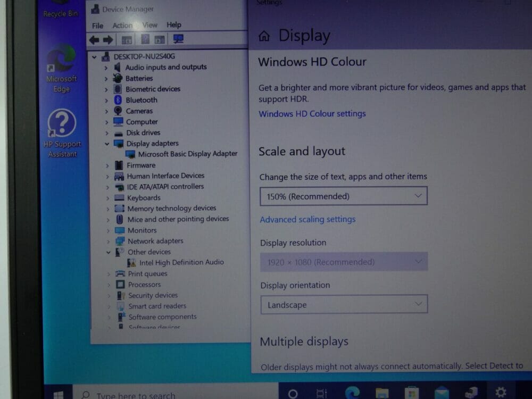Click the Forward arrow in Device Manager toolbar

point(108,40)
